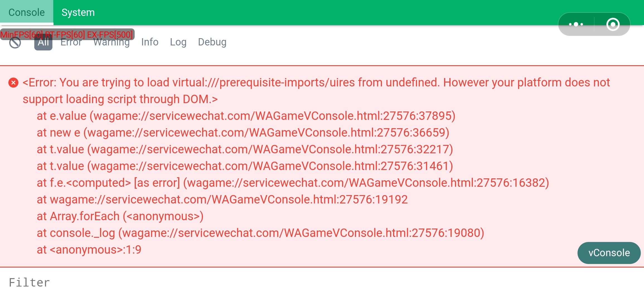This screenshot has width=644, height=301.
Task: Click the console._log stack trace line
Action: pyautogui.click(x=260, y=233)
